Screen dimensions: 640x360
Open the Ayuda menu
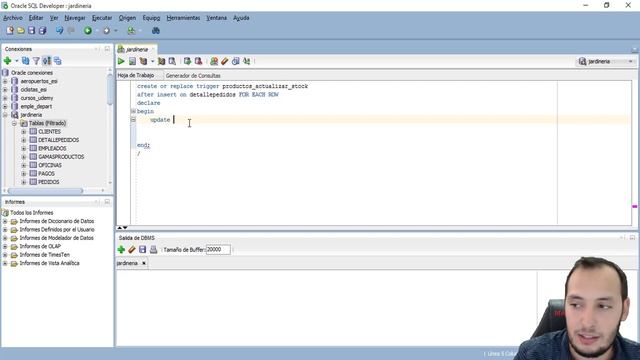pos(241,18)
